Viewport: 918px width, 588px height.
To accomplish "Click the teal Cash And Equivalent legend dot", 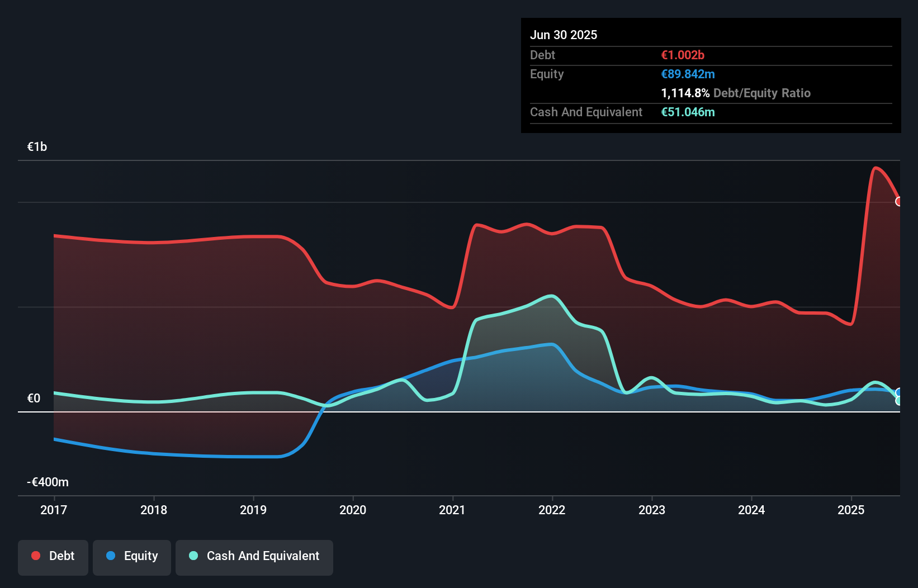I will (x=193, y=556).
